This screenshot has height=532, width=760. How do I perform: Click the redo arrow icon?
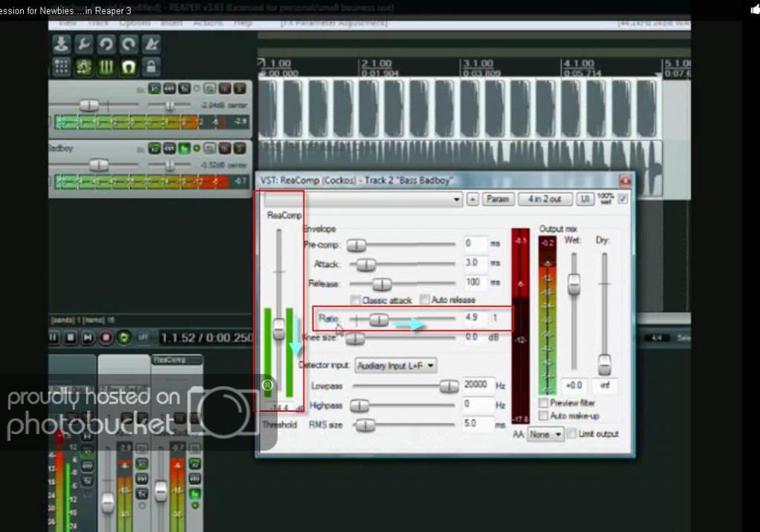[x=128, y=45]
